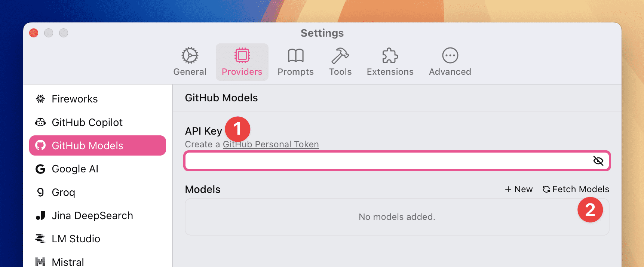Toggle API key visibility eye icon
Screen dimensions: 644x267
click(x=598, y=161)
